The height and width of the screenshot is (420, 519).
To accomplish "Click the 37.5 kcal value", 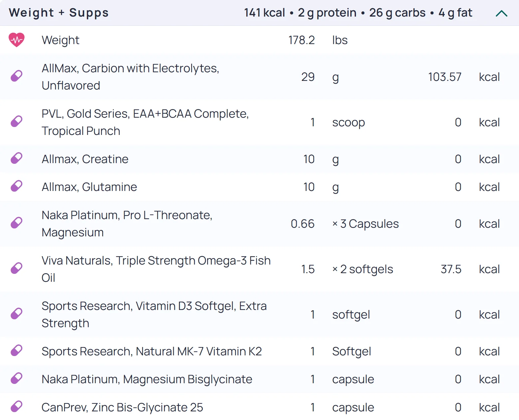I will 451,269.
